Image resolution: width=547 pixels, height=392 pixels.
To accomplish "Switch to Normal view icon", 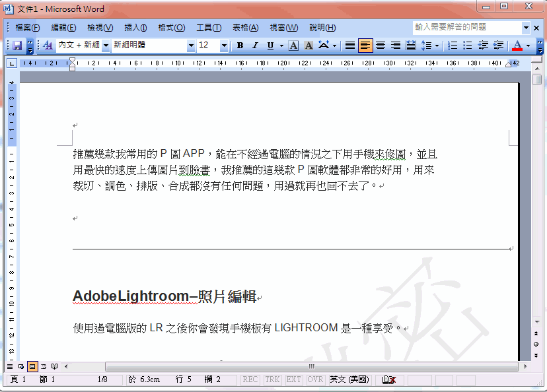I will tap(10, 366).
